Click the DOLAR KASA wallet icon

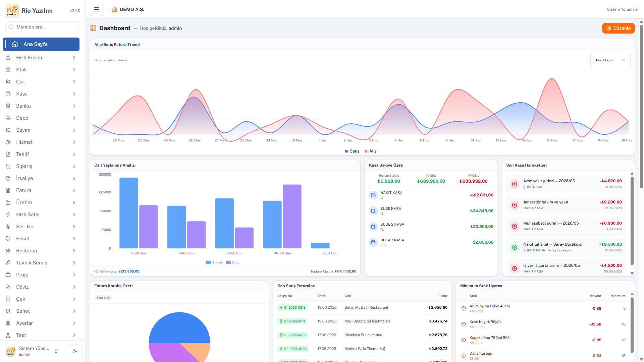(373, 242)
